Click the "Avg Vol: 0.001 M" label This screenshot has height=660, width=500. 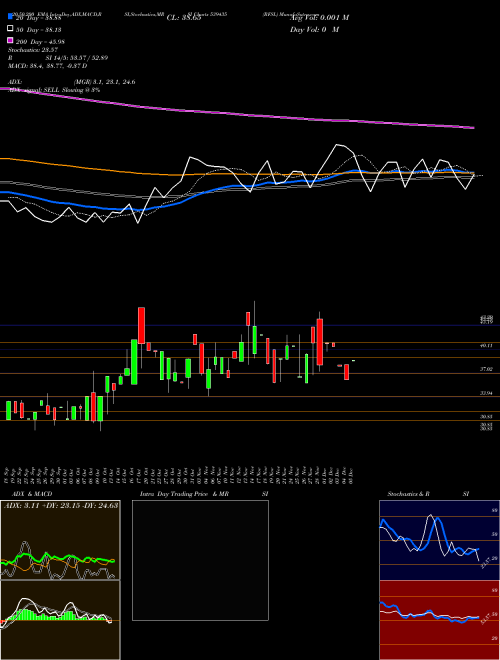(319, 18)
